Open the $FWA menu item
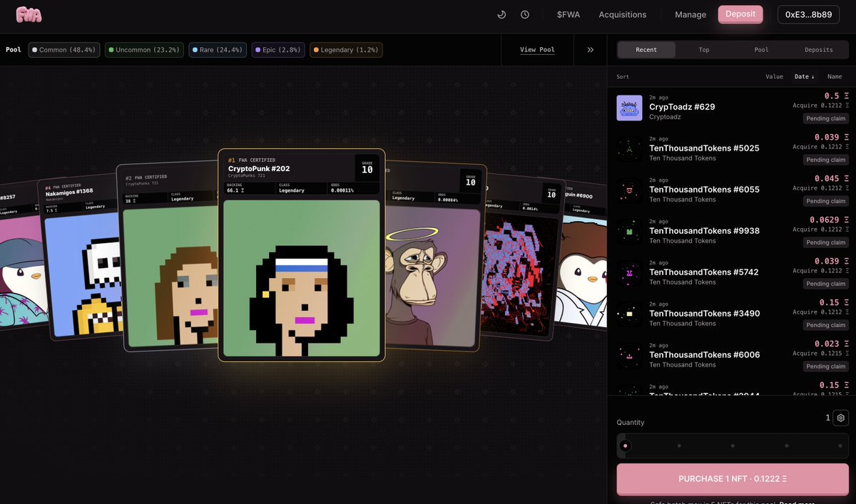The image size is (856, 504). [569, 14]
